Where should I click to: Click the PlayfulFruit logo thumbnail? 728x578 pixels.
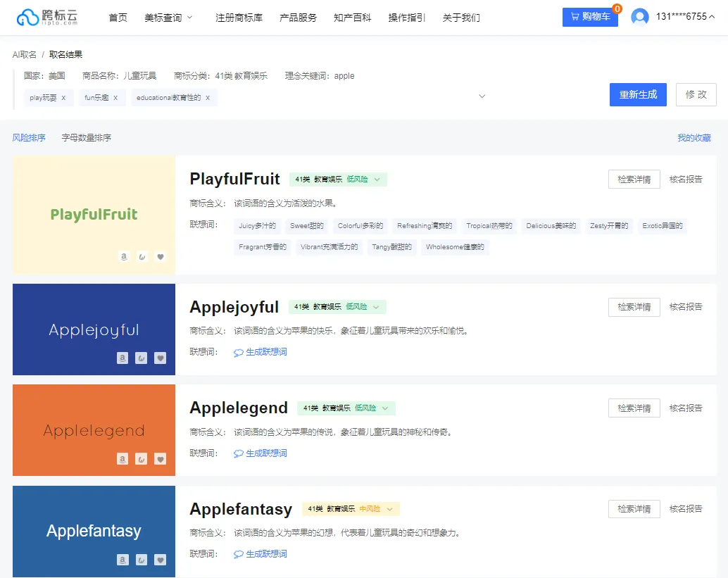pos(94,215)
